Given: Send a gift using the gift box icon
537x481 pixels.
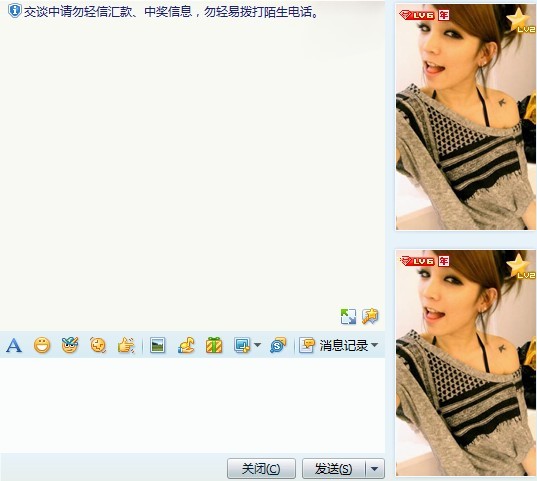Looking at the screenshot, I should (214, 345).
